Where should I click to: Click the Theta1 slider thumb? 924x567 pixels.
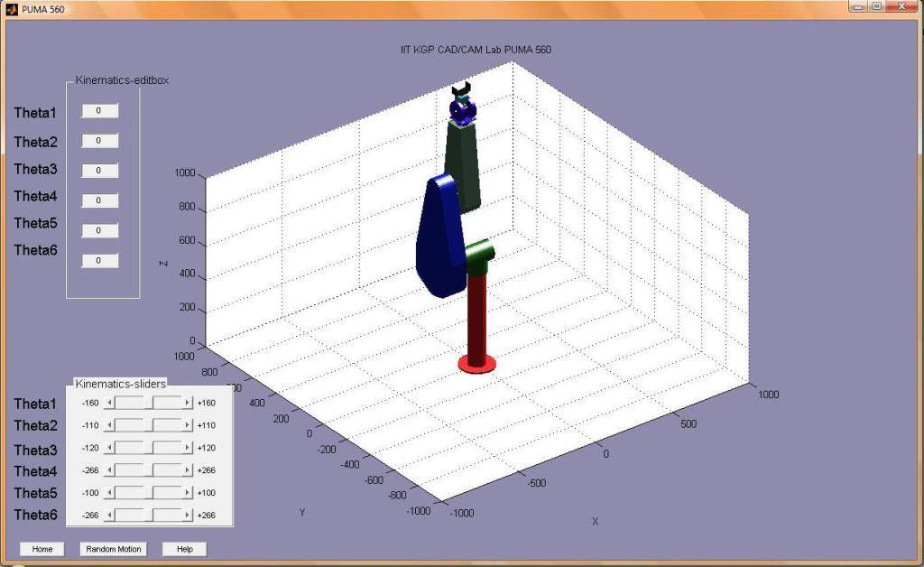tap(149, 403)
